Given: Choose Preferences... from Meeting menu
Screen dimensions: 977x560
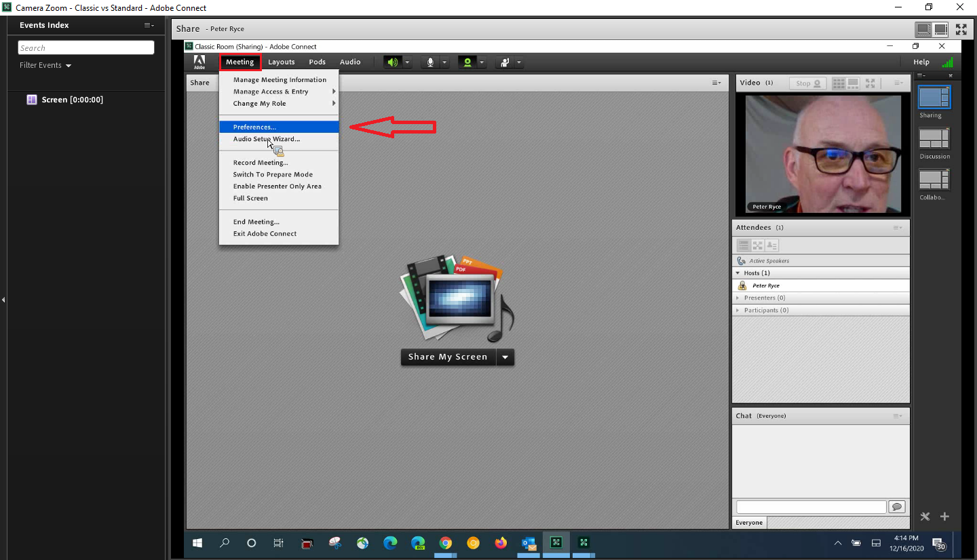Looking at the screenshot, I should click(x=279, y=127).
